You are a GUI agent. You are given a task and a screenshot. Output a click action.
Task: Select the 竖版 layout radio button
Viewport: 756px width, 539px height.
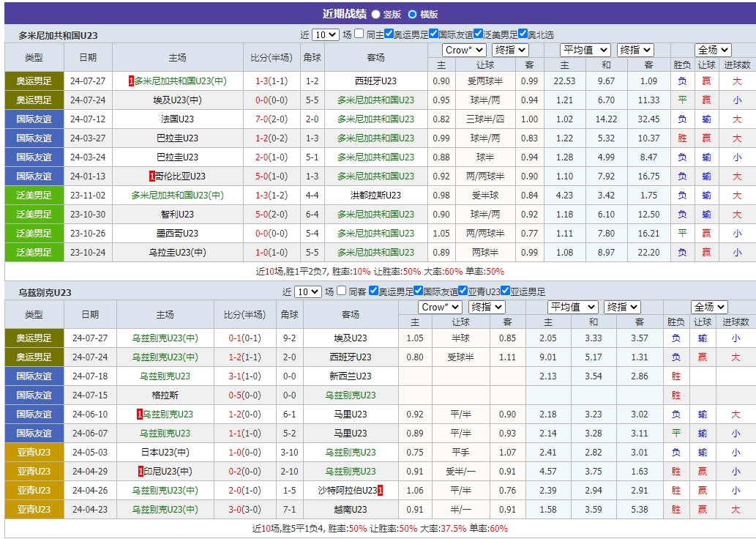pyautogui.click(x=376, y=12)
